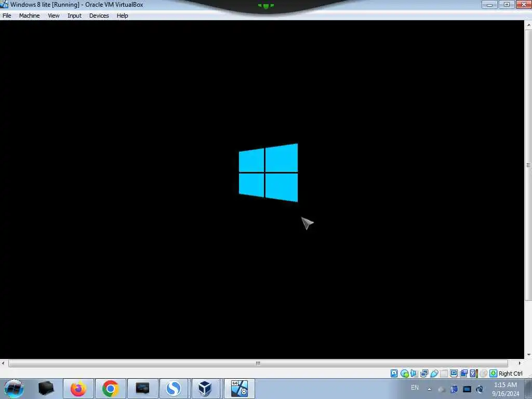
Task: Open the Help menu
Action: 123,16
